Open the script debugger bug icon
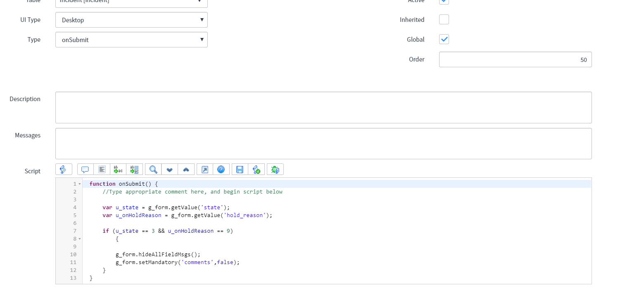 [x=275, y=169]
